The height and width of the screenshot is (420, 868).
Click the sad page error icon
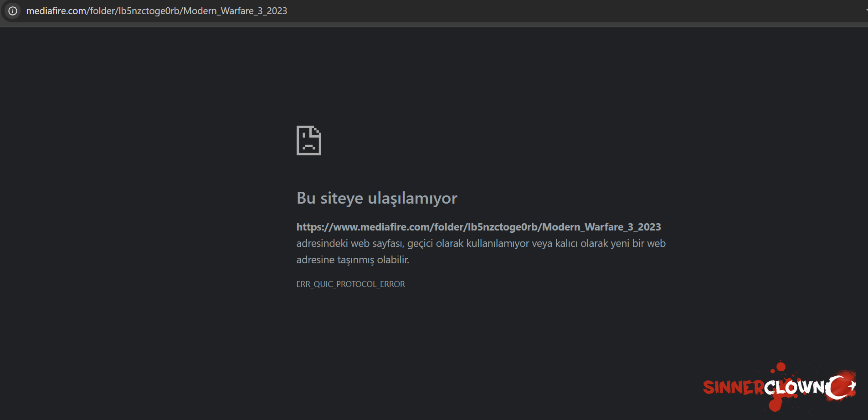(x=309, y=140)
